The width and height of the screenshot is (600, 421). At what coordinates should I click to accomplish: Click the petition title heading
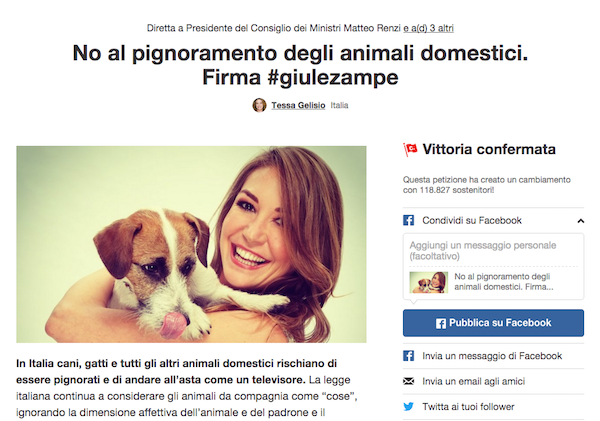(x=300, y=65)
